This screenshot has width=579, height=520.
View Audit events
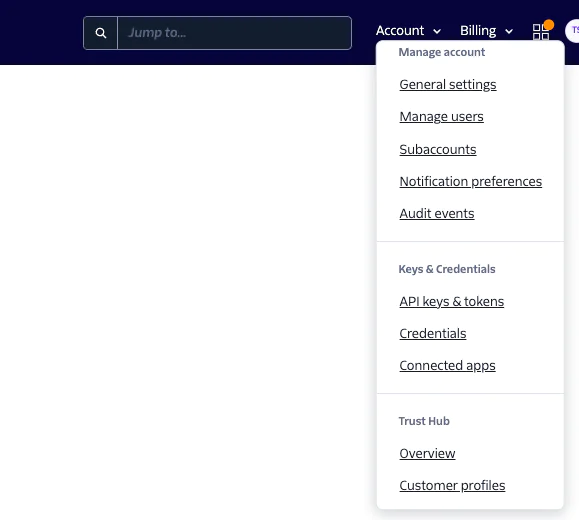click(437, 213)
